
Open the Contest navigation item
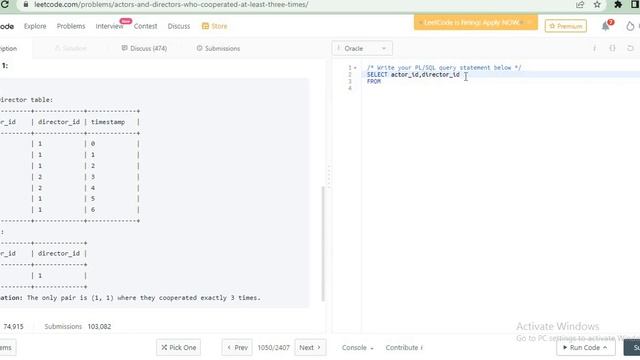pyautogui.click(x=145, y=26)
